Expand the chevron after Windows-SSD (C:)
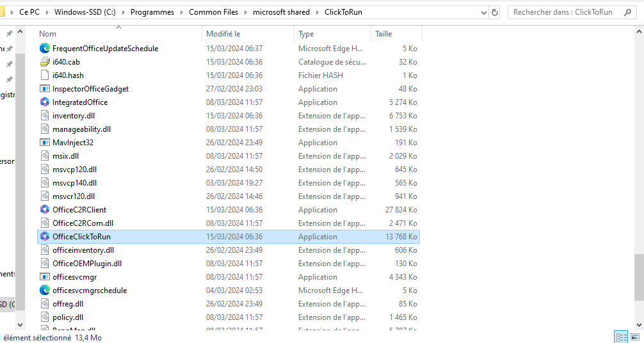Viewport: 644px width, 343px height. click(x=123, y=12)
